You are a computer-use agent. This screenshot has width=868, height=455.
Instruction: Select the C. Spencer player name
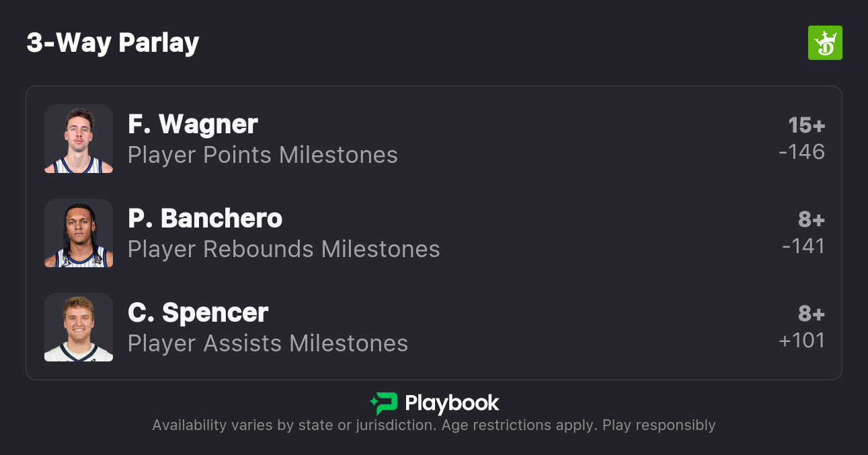coord(198,313)
